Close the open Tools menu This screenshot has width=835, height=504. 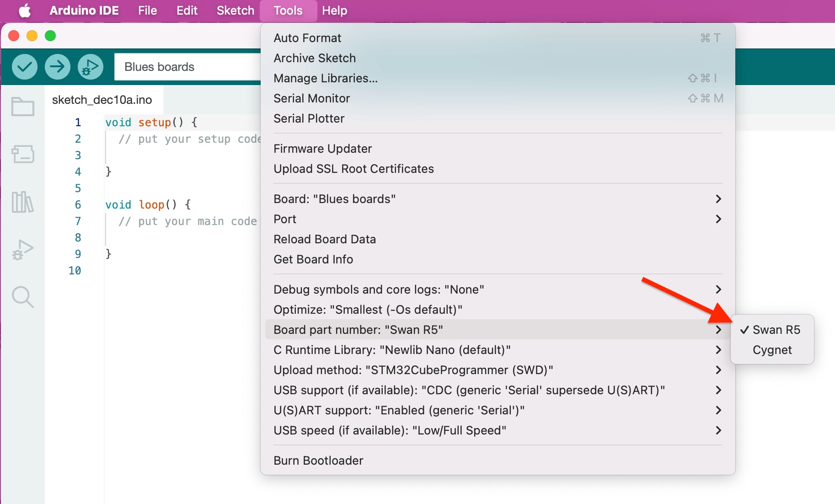click(x=288, y=11)
